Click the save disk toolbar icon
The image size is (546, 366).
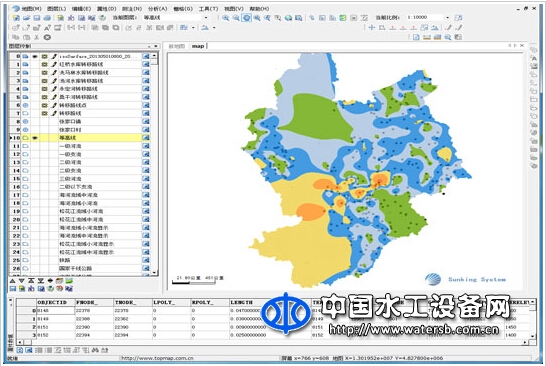[37, 18]
